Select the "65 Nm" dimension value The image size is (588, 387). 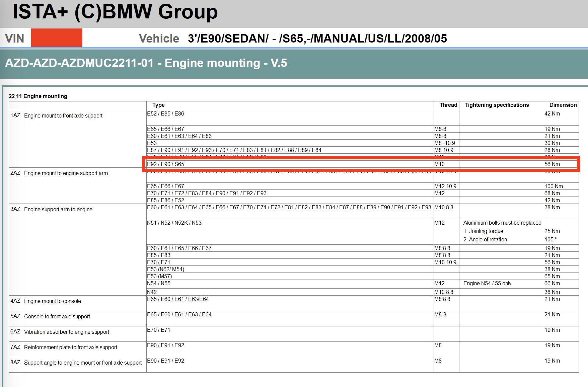(x=552, y=276)
